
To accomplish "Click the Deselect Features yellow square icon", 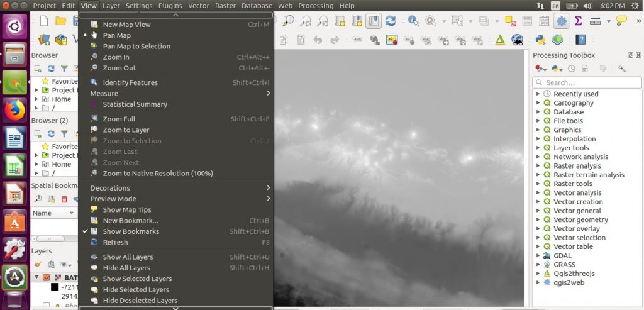I will (x=510, y=21).
